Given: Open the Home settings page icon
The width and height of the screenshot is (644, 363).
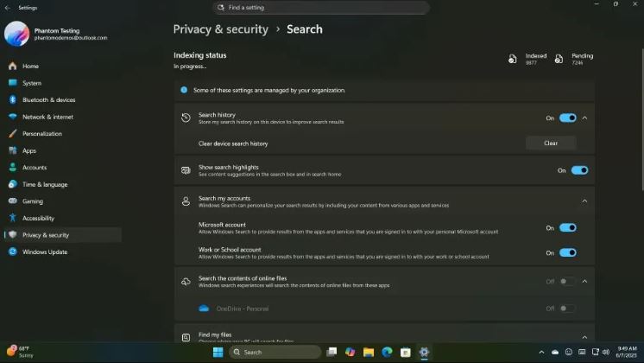Looking at the screenshot, I should (x=13, y=66).
